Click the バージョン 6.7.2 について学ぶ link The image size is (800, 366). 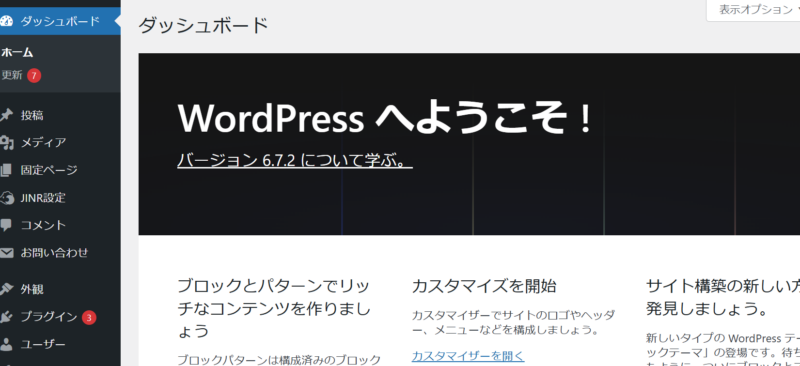click(295, 160)
